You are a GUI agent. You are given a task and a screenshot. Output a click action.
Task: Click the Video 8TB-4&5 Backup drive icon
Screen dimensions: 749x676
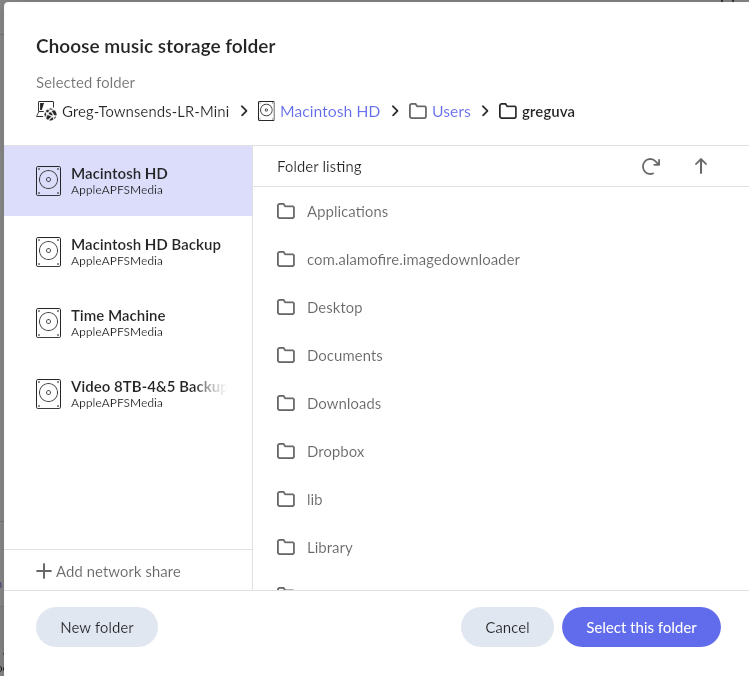click(x=48, y=394)
